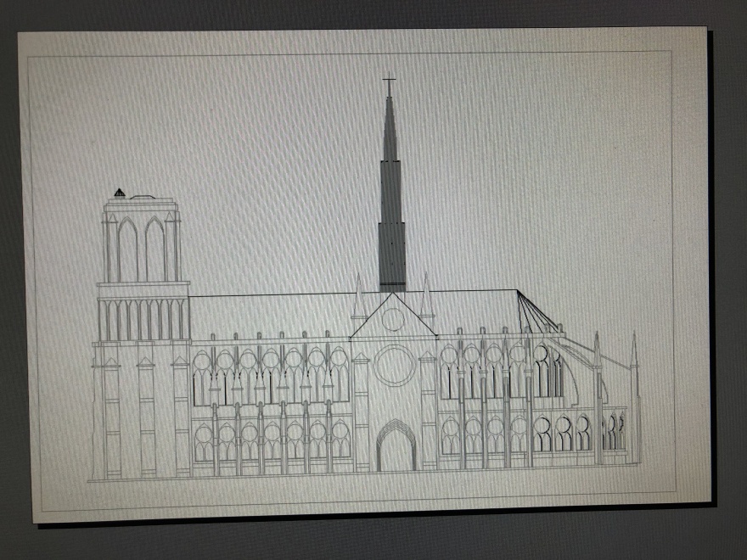Select the roof section right of the spire
Screen dimensions: 747x560
[475, 310]
